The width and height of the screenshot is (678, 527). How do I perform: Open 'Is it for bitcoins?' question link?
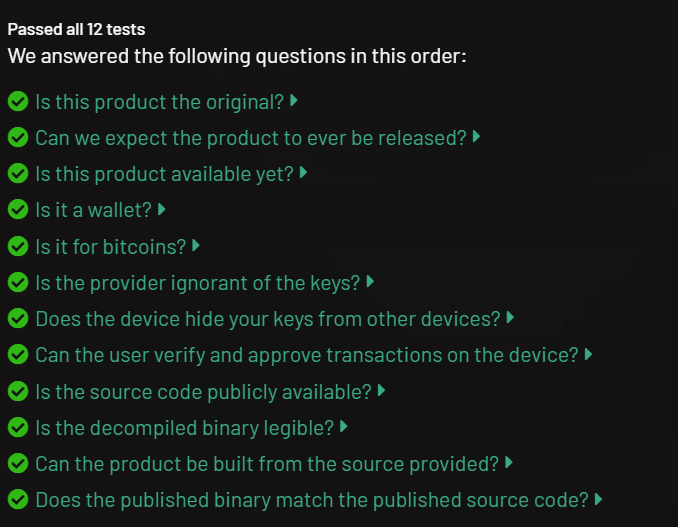coord(111,247)
